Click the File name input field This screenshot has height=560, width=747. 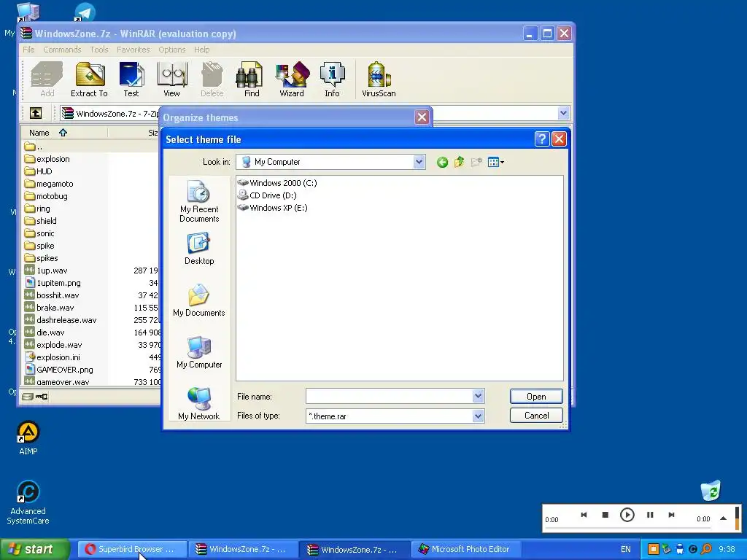[x=390, y=396]
